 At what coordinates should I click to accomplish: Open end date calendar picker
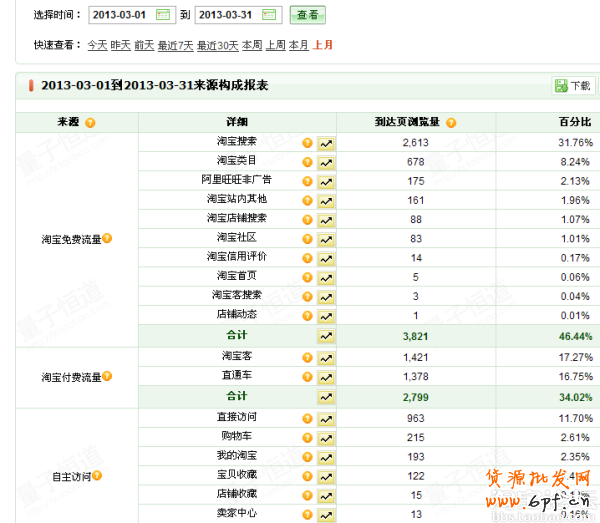tap(270, 15)
